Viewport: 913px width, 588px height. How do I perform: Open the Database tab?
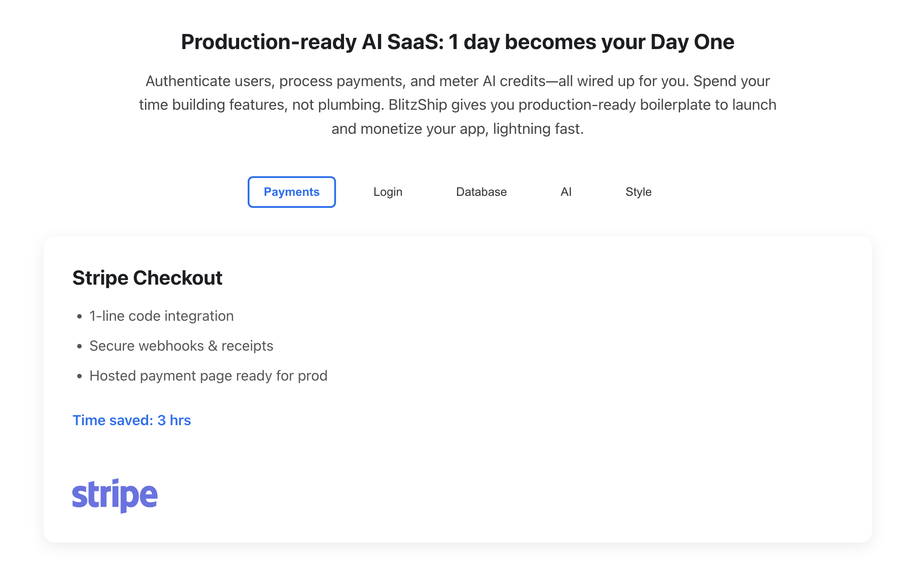coord(481,192)
